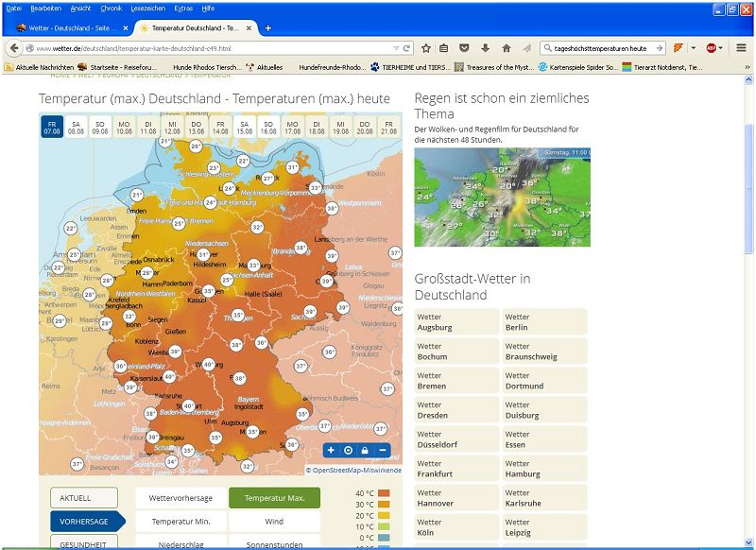Viewport: 756px width, 550px height.
Task: Switch to the 'Wetter - Deutschland' tab
Action: click(66, 28)
